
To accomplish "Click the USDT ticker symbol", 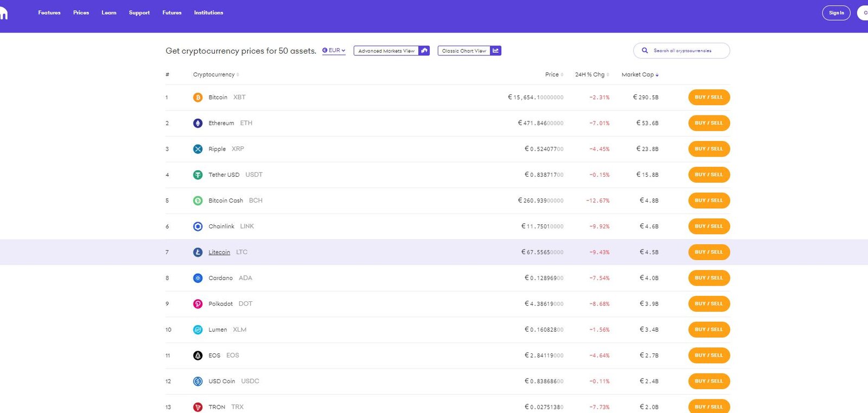I will 254,175.
